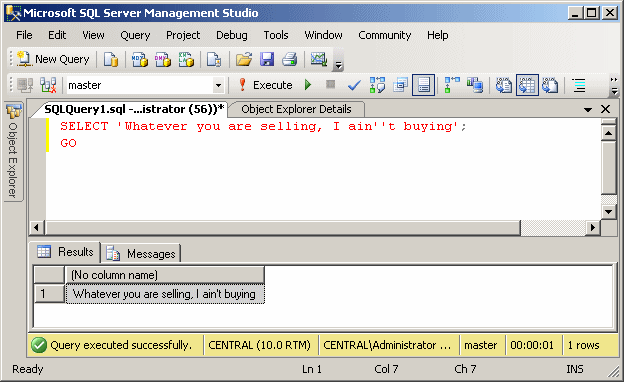Click the '00:00:01' elapsed time entry

tap(532, 345)
